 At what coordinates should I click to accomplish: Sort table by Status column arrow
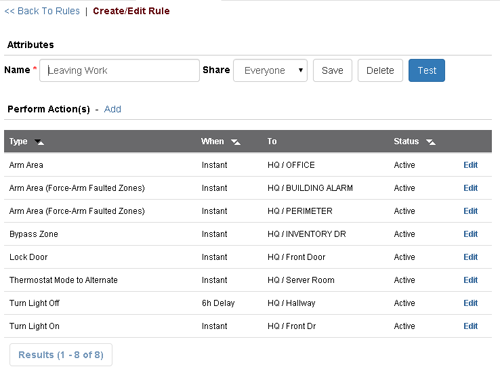pos(431,142)
